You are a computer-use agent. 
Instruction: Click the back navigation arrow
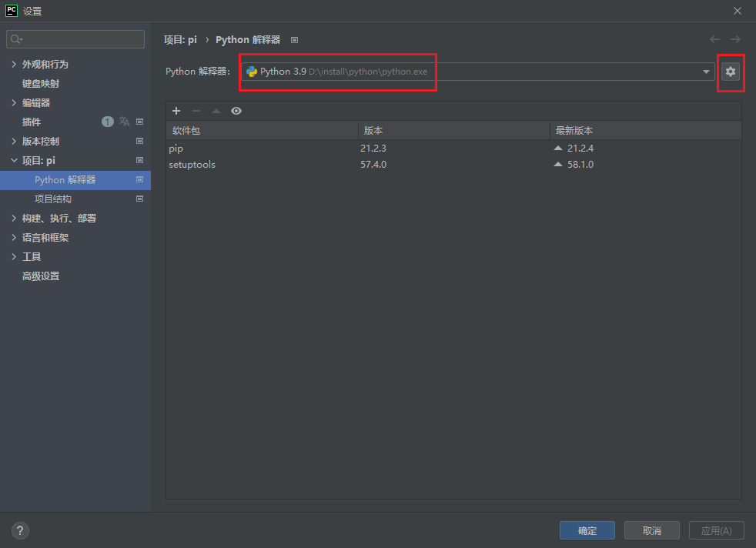(x=715, y=39)
